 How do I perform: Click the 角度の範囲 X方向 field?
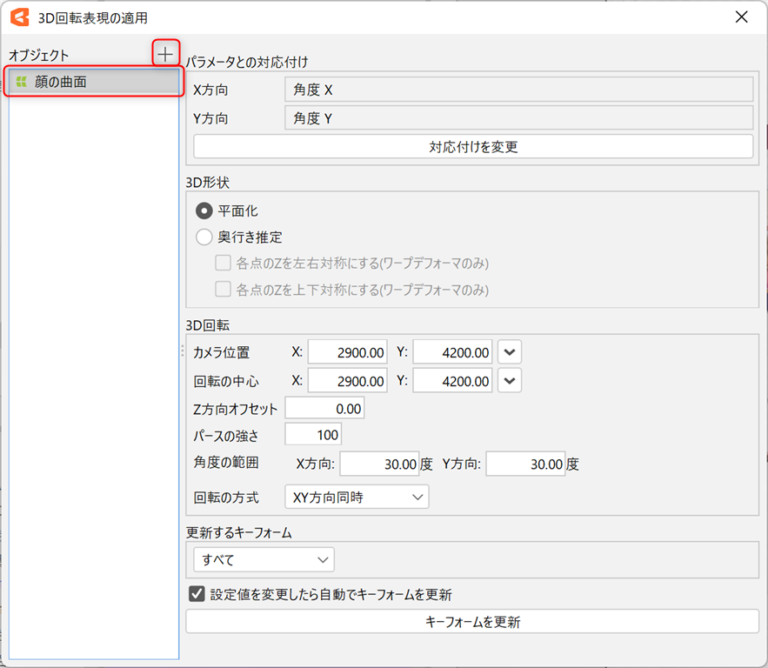coord(379,464)
